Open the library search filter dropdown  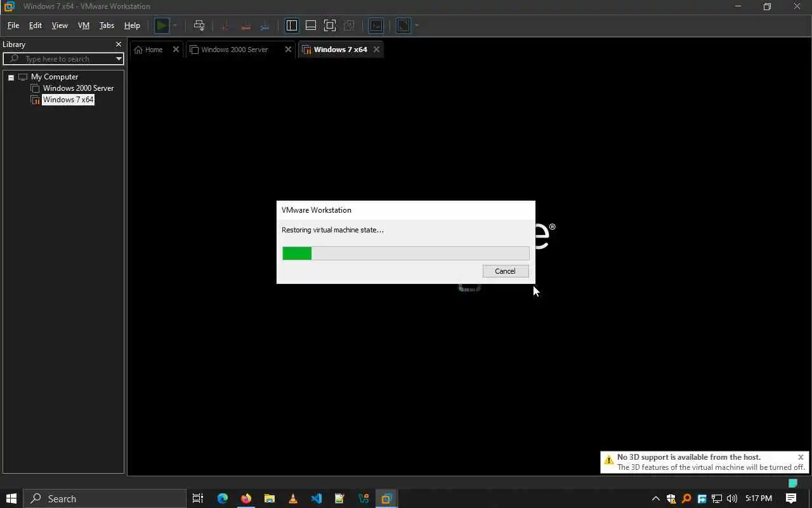coord(119,58)
